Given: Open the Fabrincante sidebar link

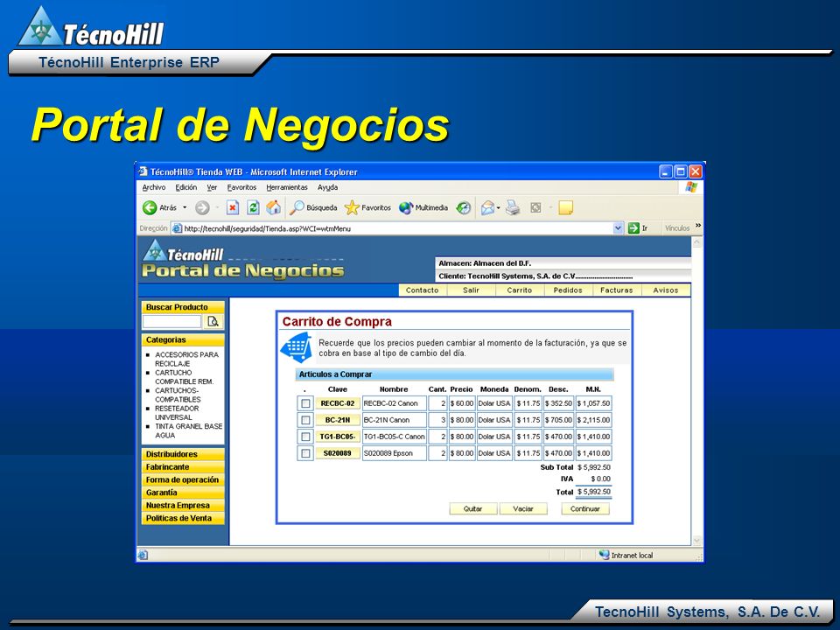Looking at the screenshot, I should point(183,467).
